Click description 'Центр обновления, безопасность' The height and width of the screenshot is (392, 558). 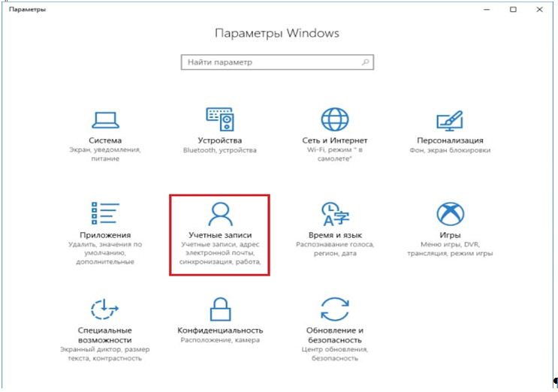pos(334,354)
